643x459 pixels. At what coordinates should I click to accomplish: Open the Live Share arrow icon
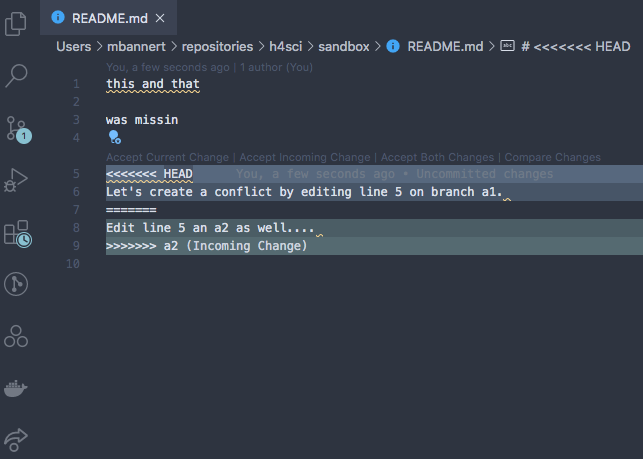click(16, 439)
